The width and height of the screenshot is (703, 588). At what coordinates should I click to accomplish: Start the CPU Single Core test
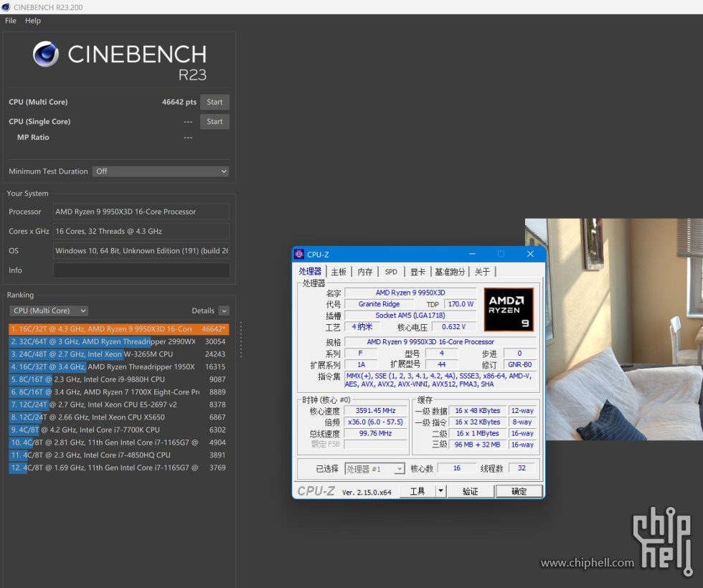coord(214,121)
